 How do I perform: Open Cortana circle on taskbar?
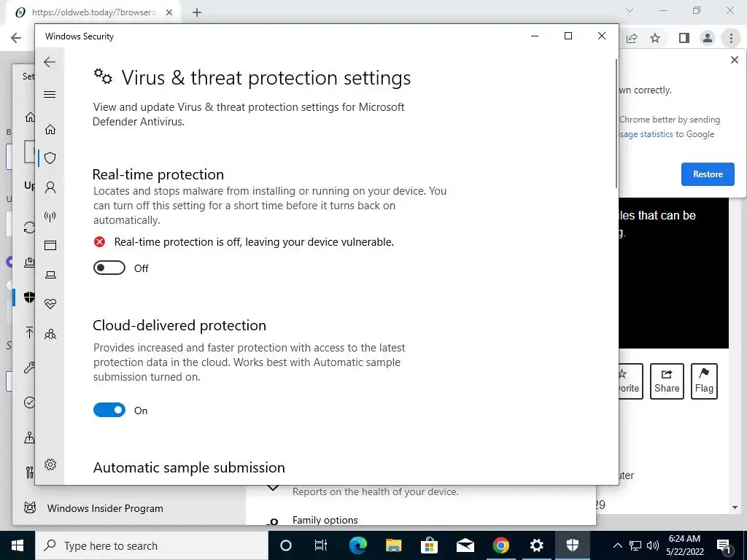pos(285,545)
